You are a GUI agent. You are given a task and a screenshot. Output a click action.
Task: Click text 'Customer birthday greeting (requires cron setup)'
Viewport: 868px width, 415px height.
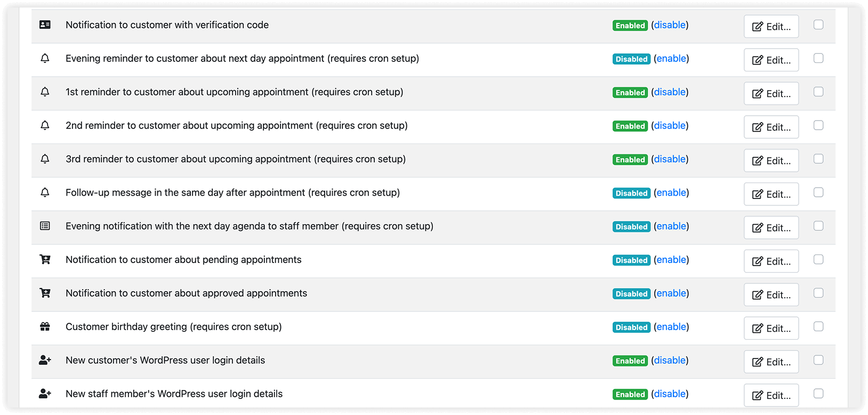[173, 327]
